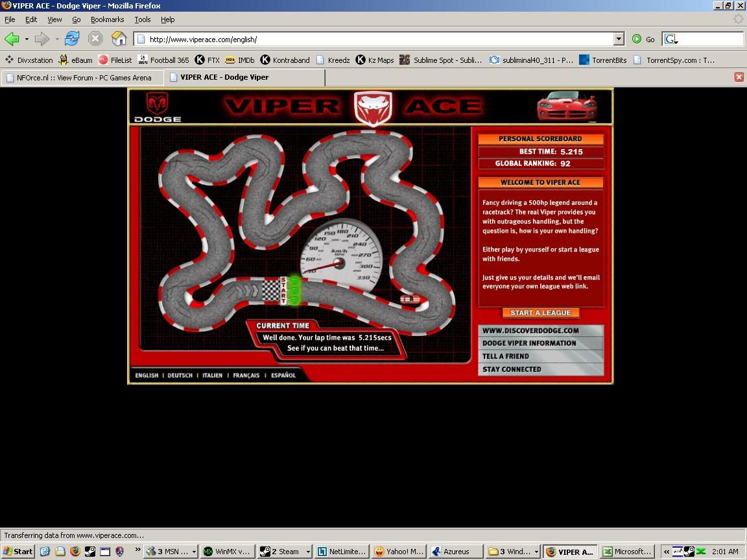The image size is (747, 560).
Task: Open the Tools menu
Action: 143,19
